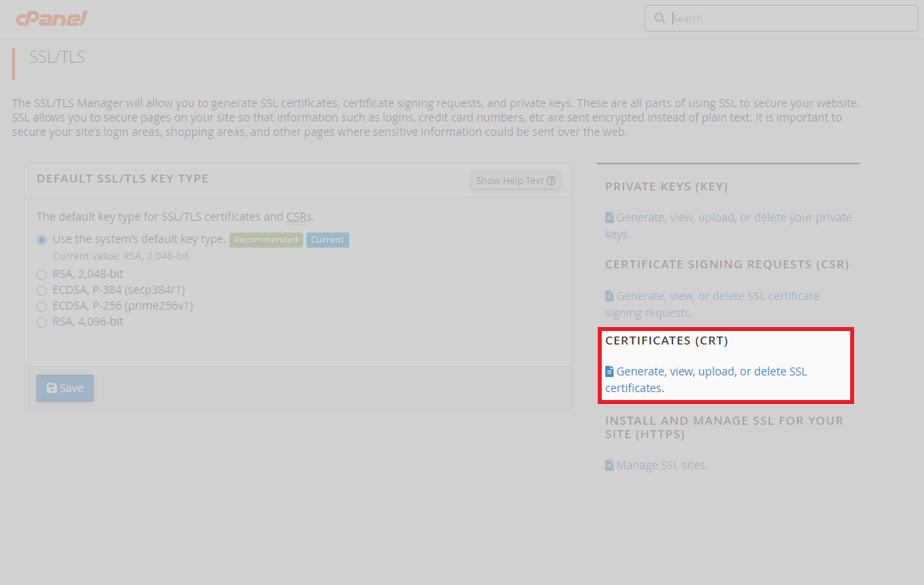Click the help question-mark icon

pos(552,181)
